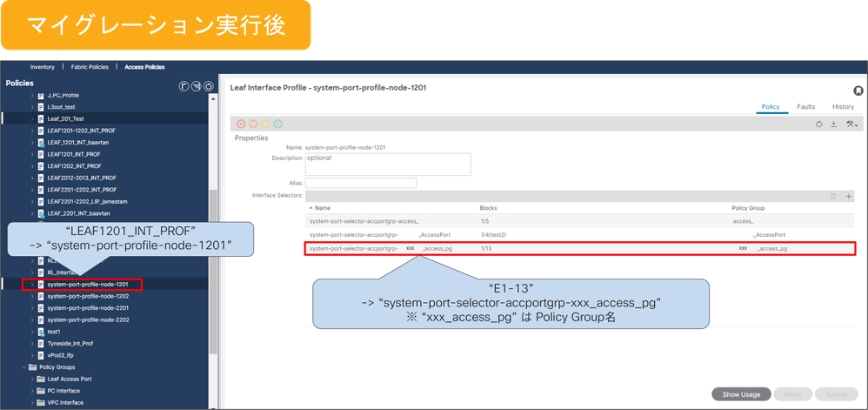Open the Fabric Policies menu
Image resolution: width=868 pixels, height=410 pixels.
pyautogui.click(x=90, y=67)
